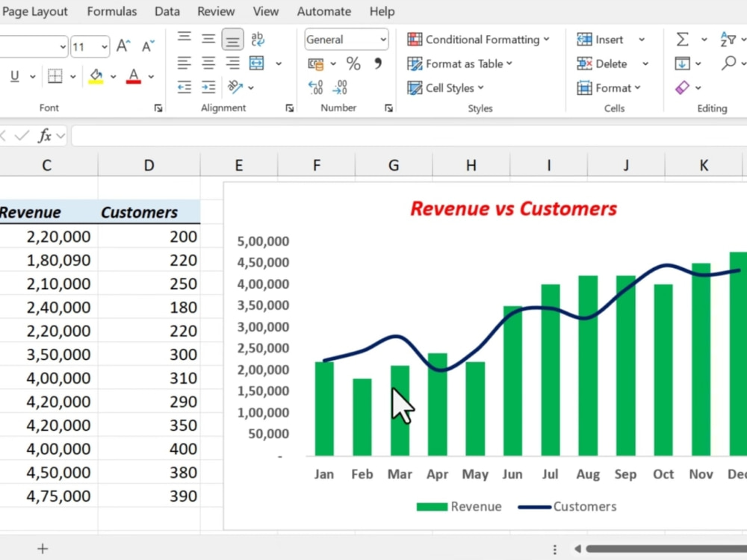Click Insert cells button
The width and height of the screenshot is (747, 560).
tap(601, 40)
